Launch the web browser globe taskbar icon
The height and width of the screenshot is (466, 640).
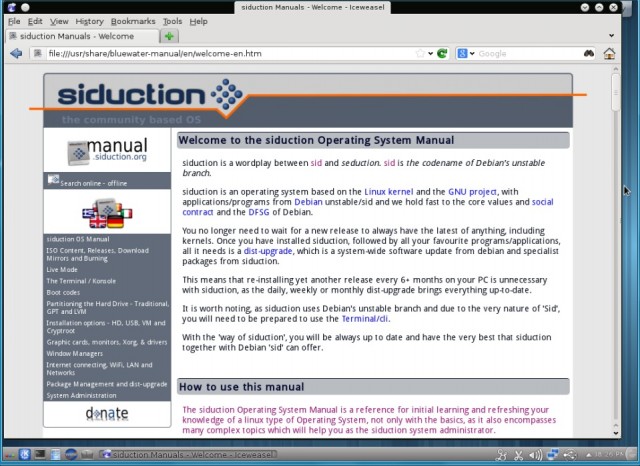[71, 454]
